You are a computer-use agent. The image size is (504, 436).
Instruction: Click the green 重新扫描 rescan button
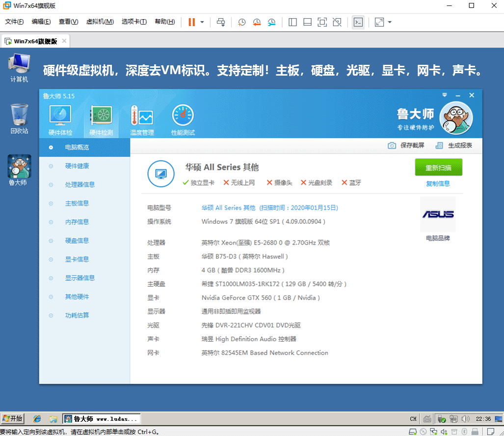(438, 167)
